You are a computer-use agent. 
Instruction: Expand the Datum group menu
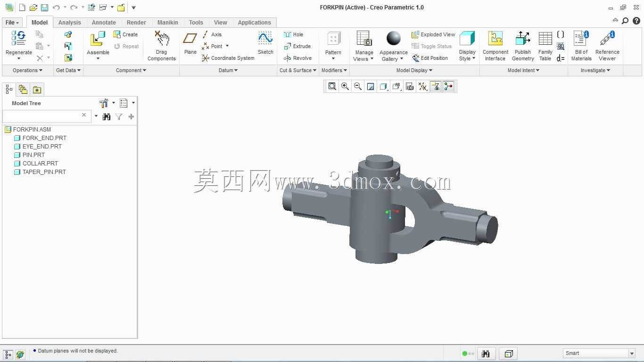pyautogui.click(x=228, y=70)
